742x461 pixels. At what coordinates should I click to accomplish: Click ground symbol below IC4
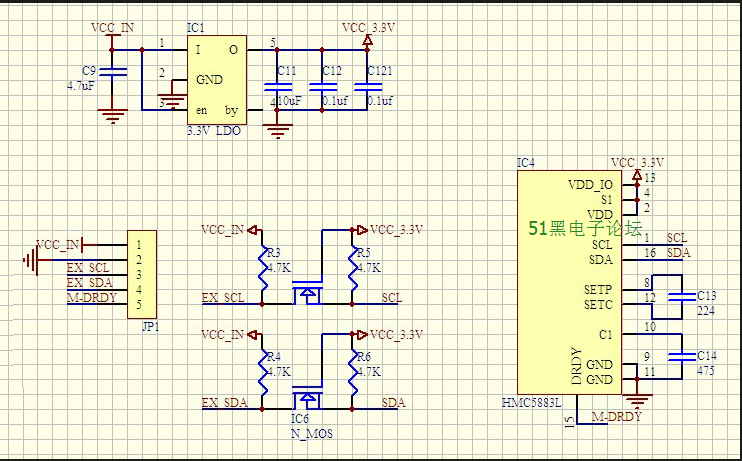click(x=637, y=401)
